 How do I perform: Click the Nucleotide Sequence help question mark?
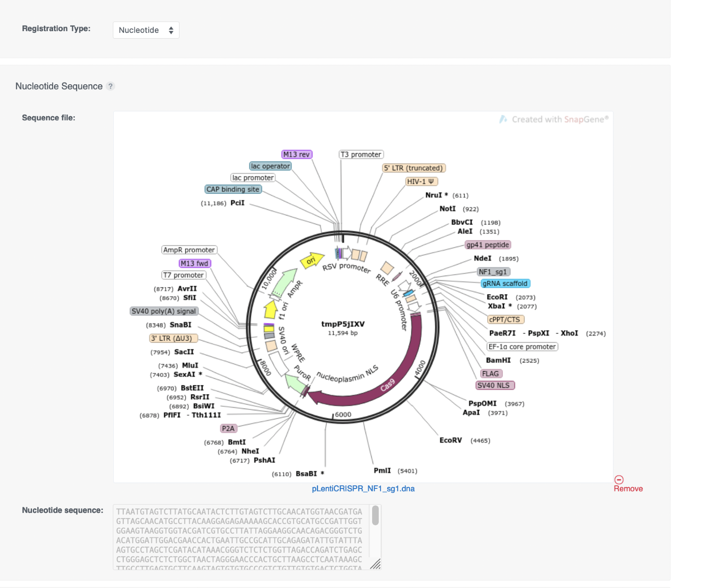point(111,86)
